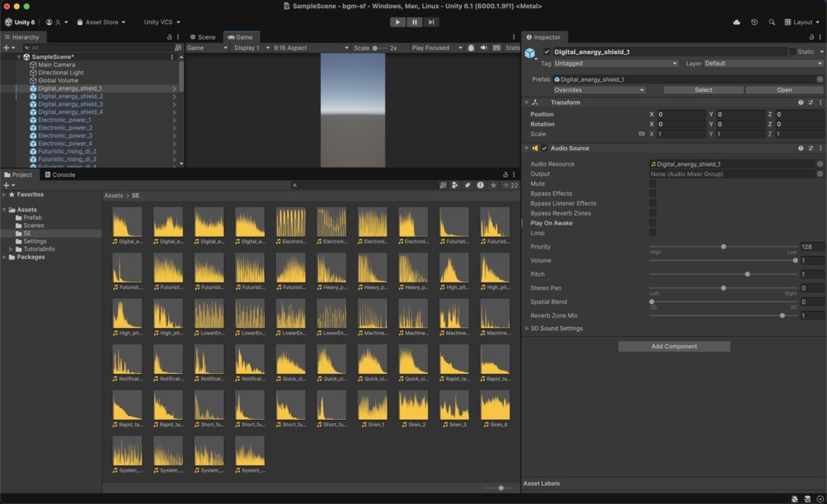The height and width of the screenshot is (504, 827).
Task: Toggle the Stats overlay in Game view
Action: (x=510, y=47)
